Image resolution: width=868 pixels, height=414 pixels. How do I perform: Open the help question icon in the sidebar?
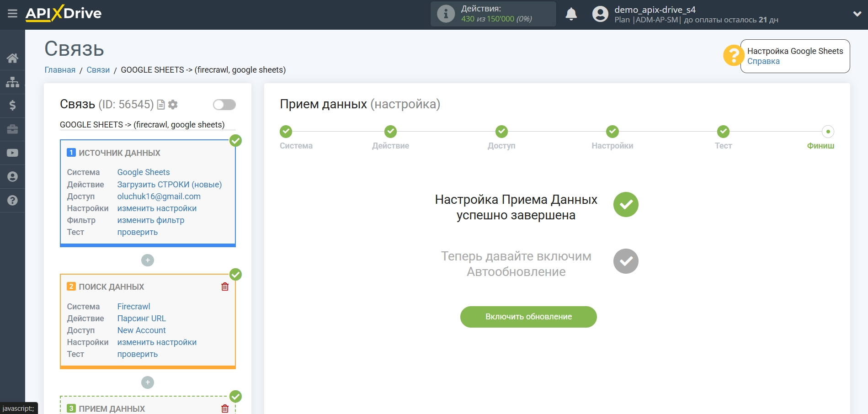pos(12,200)
